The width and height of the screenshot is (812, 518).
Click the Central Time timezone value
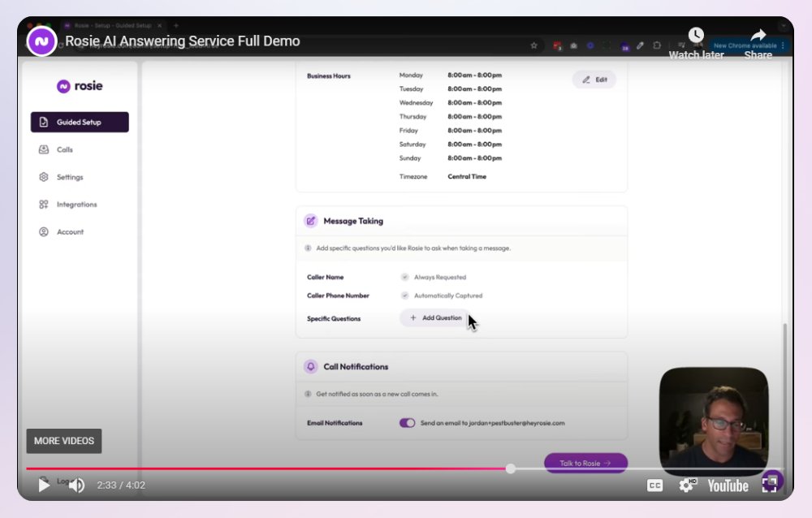[x=467, y=177]
